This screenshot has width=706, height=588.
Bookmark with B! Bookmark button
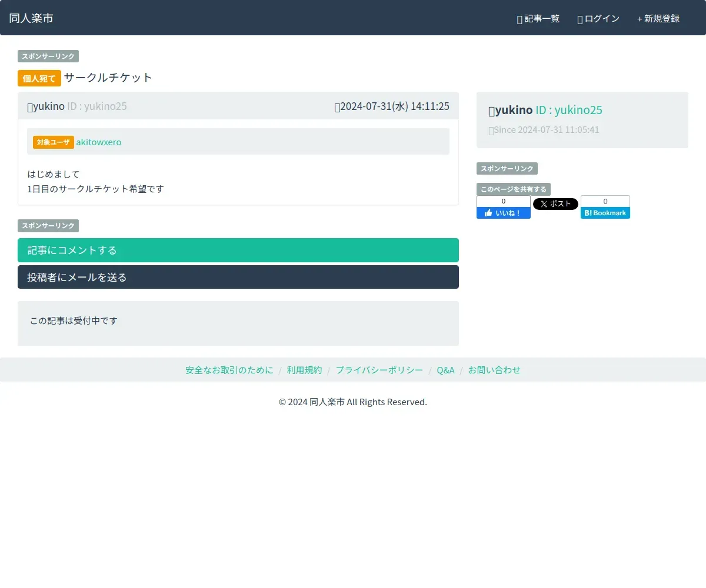point(605,213)
